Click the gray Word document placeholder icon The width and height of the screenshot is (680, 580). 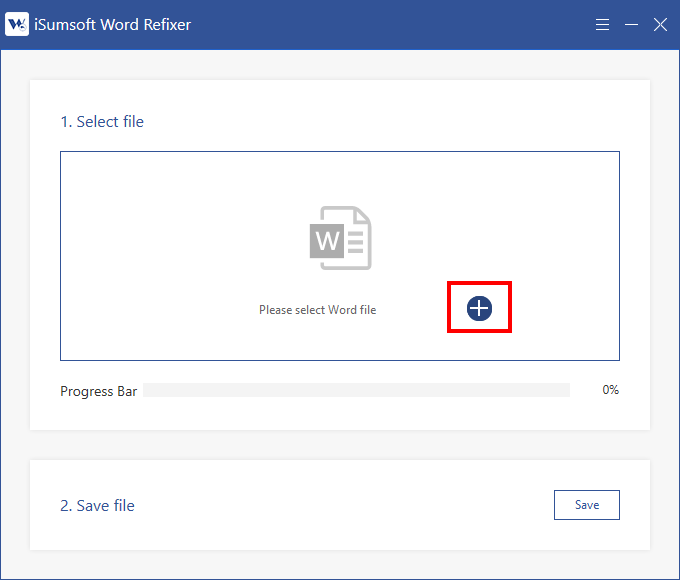(x=340, y=238)
